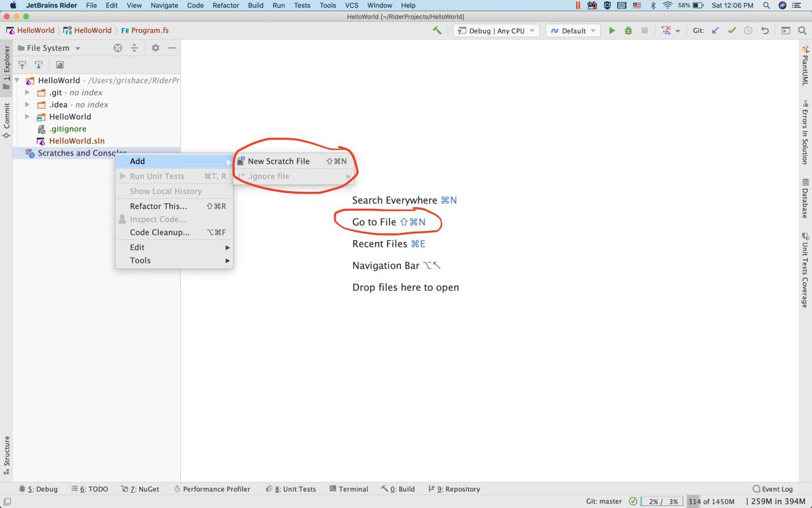Open the Performance Profiler tab

(211, 489)
